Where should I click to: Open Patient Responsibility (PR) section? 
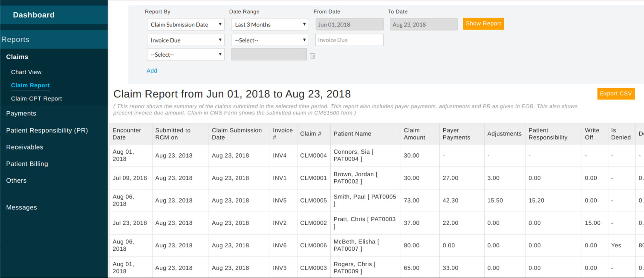47,131
